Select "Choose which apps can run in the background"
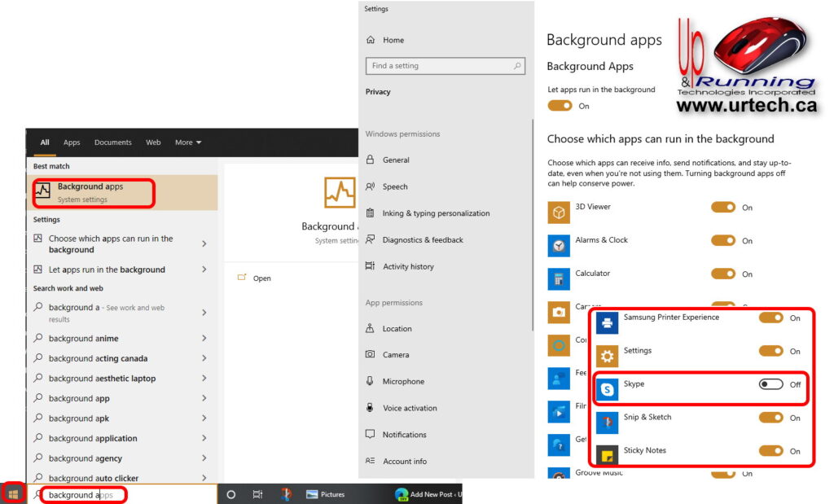 pyautogui.click(x=110, y=243)
